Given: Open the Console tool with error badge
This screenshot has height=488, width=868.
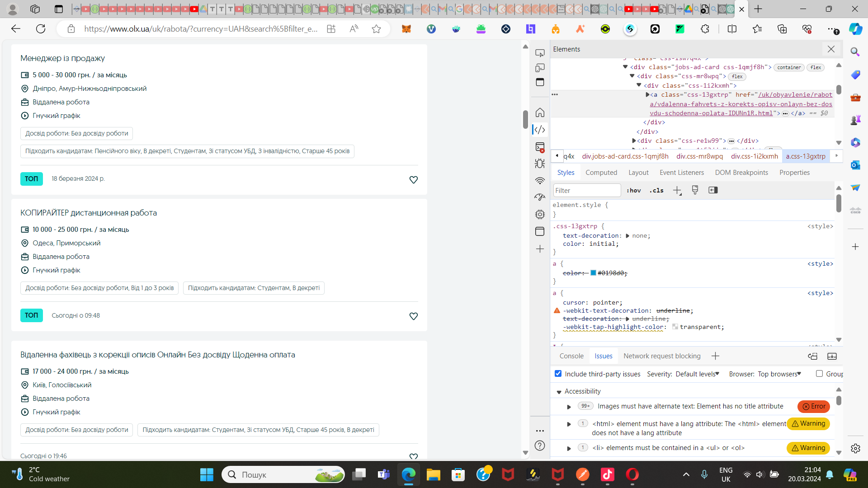Looking at the screenshot, I should (x=540, y=147).
